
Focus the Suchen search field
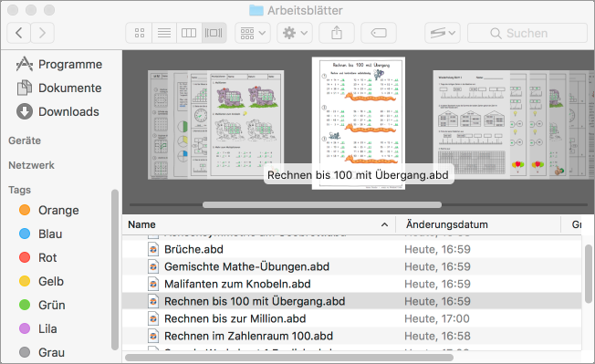tap(527, 33)
